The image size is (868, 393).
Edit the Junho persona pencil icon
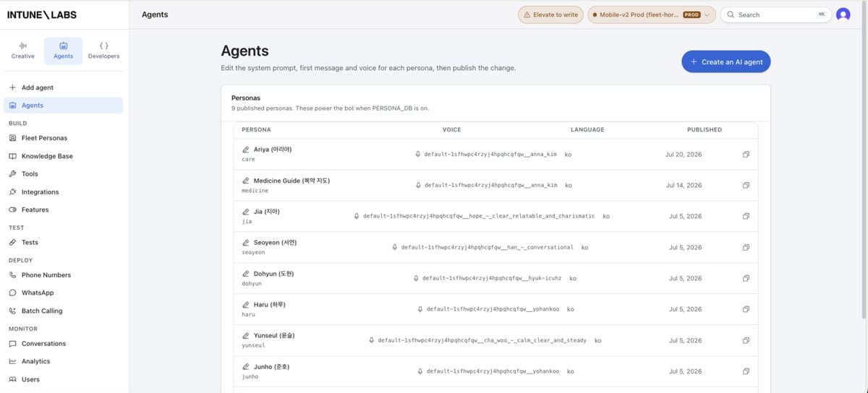click(x=246, y=367)
